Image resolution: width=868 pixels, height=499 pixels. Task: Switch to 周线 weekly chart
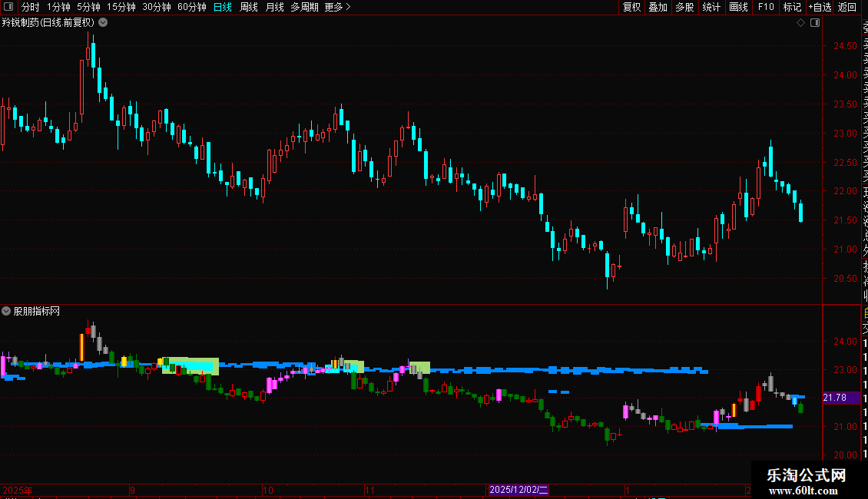click(x=249, y=7)
